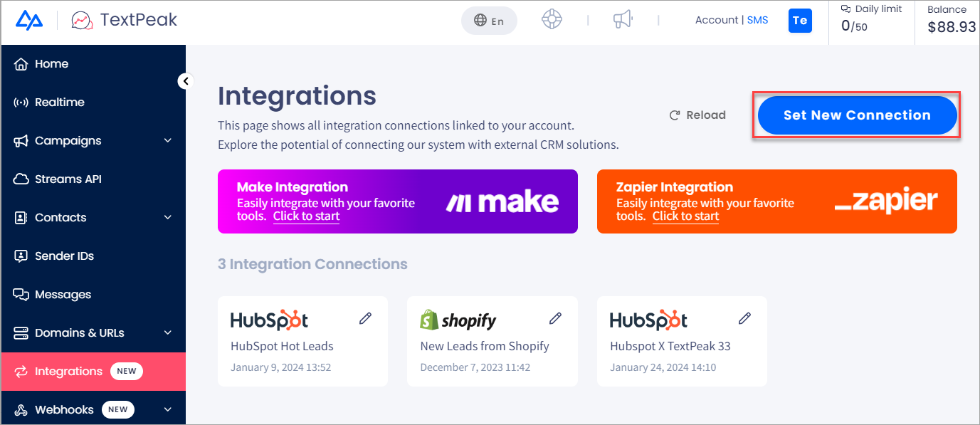This screenshot has width=980, height=425.
Task: Click the Home house icon
Action: point(21,64)
